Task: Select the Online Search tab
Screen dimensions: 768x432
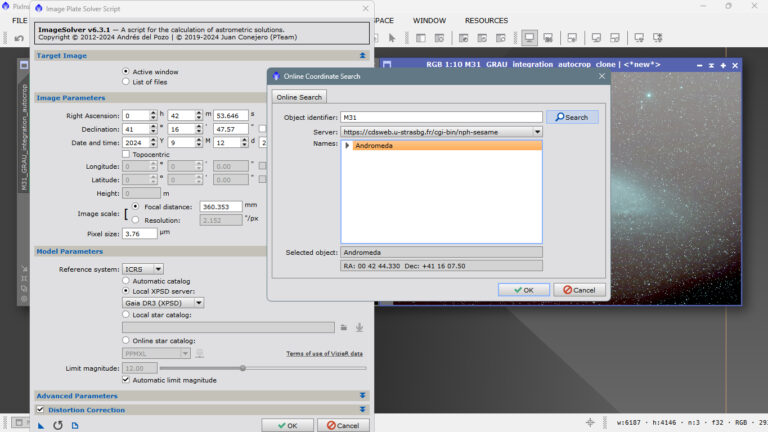Action: (299, 97)
